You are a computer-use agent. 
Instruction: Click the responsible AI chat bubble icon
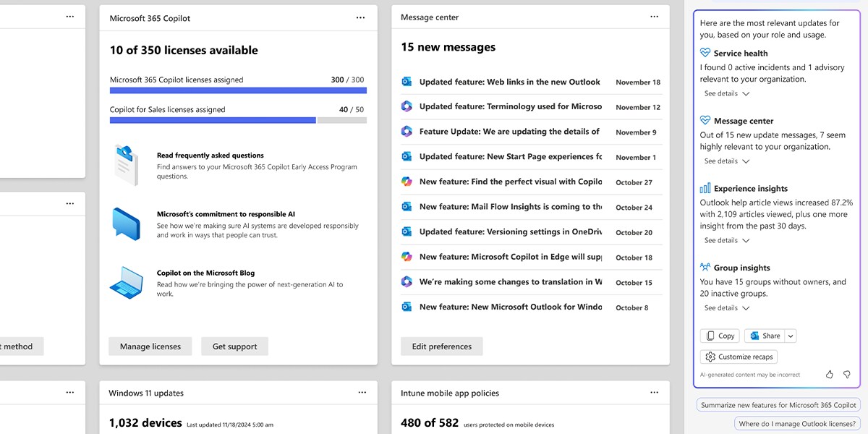[126, 224]
